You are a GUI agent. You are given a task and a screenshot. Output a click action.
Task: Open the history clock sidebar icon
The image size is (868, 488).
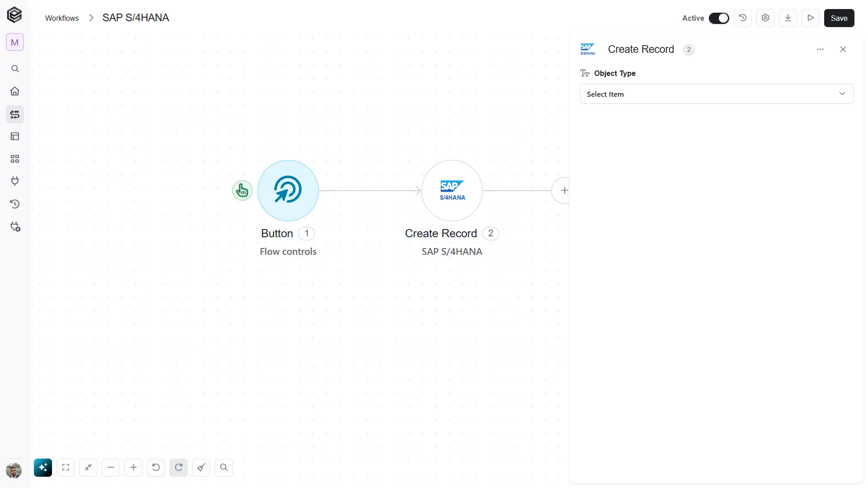15,204
